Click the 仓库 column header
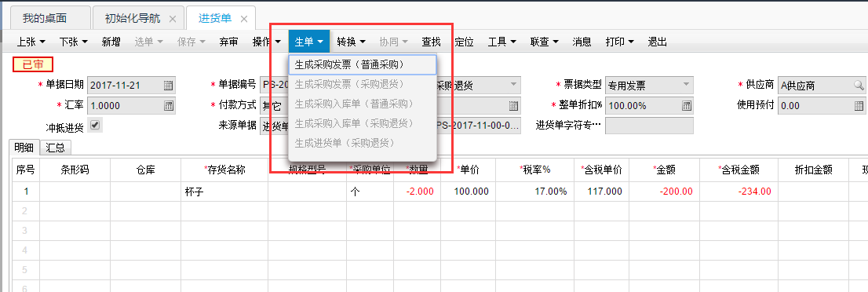This screenshot has height=292, width=868. click(146, 170)
